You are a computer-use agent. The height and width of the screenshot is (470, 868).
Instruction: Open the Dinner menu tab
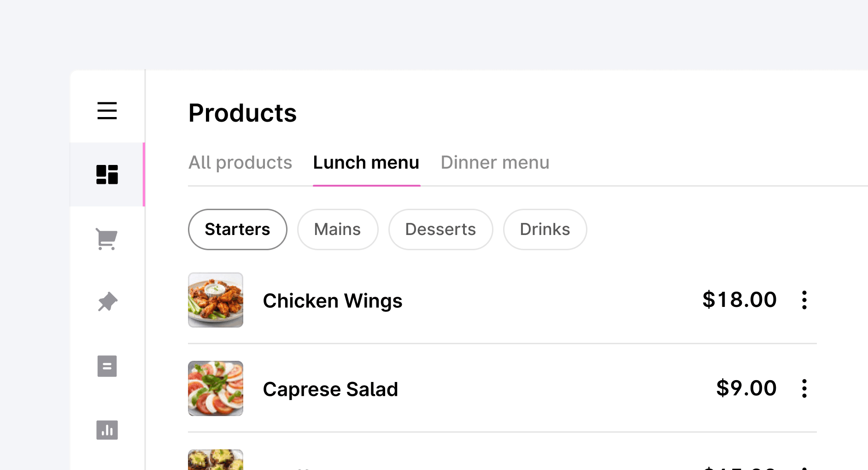point(494,162)
